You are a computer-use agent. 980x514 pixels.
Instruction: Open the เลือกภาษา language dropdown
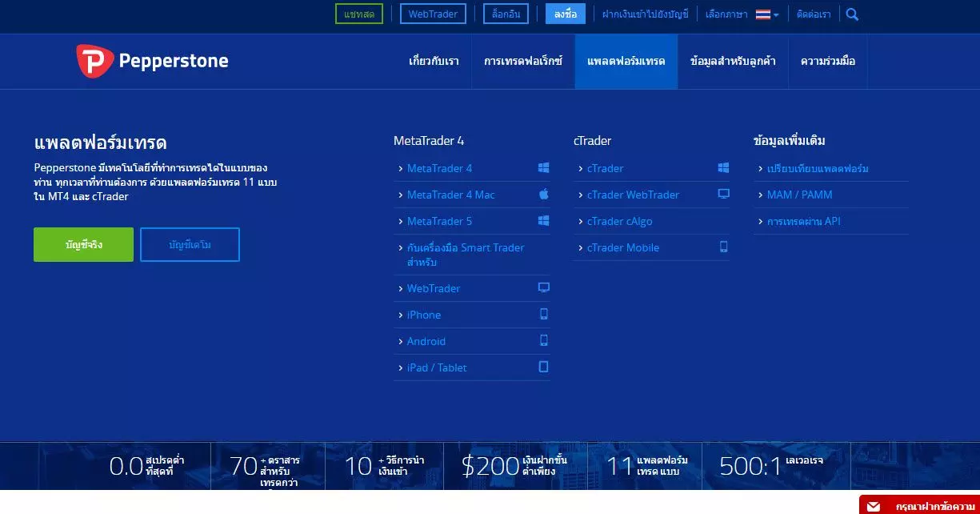742,14
